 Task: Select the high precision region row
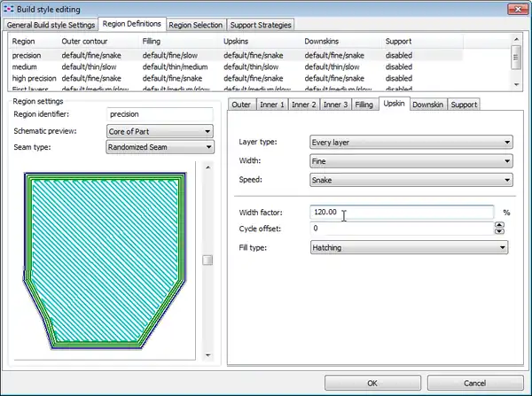(35, 77)
